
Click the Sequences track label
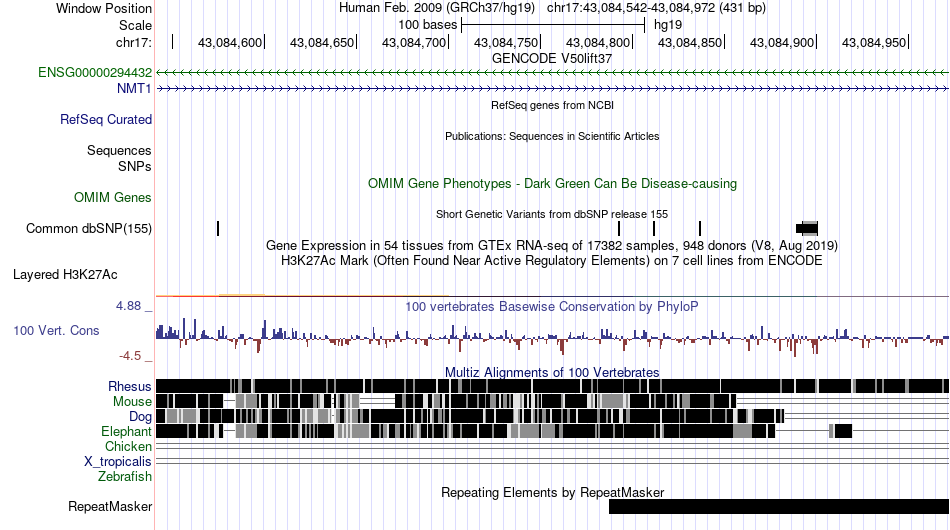click(x=119, y=150)
